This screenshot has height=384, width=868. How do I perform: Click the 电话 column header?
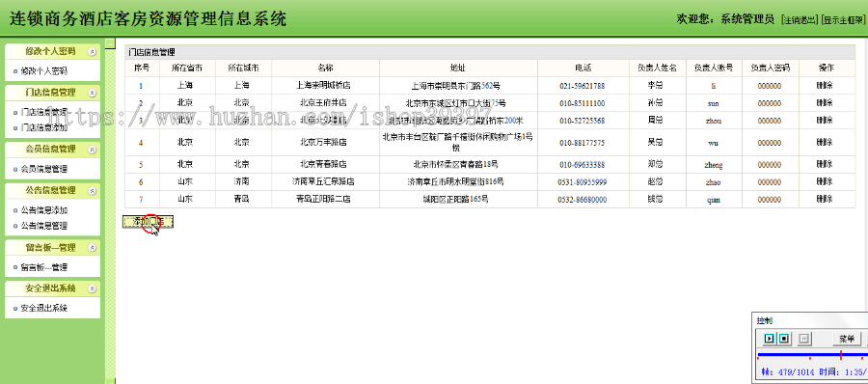point(583,69)
